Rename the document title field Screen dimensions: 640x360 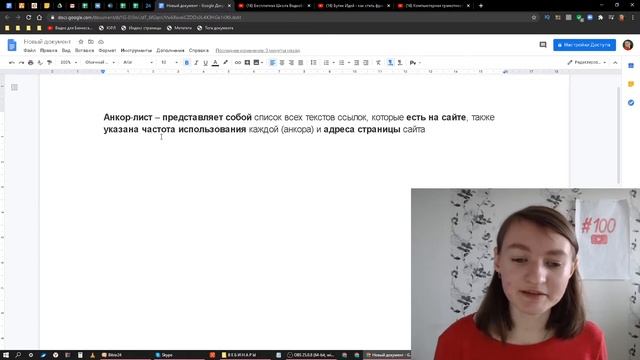[47, 42]
